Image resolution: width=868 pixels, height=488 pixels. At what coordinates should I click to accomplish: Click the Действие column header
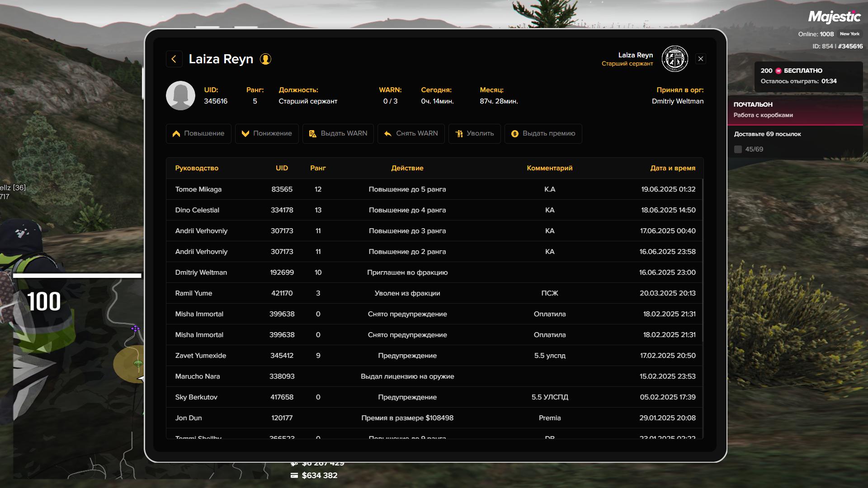click(407, 168)
